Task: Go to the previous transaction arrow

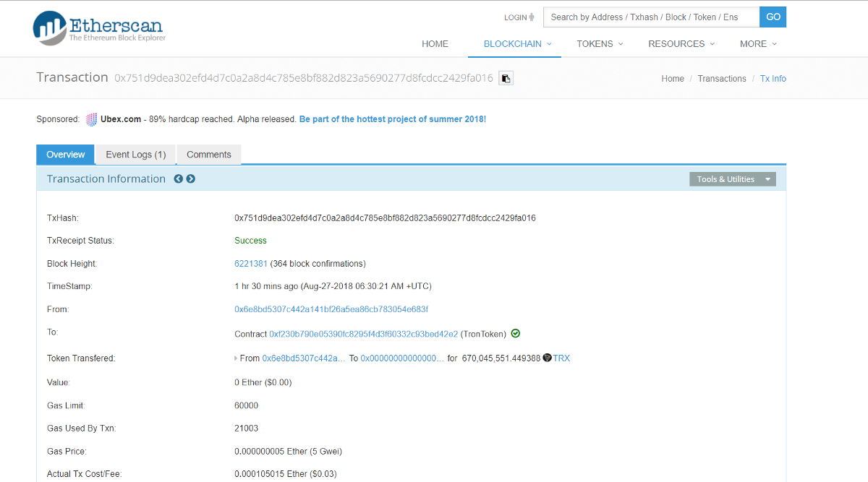Action: click(178, 178)
